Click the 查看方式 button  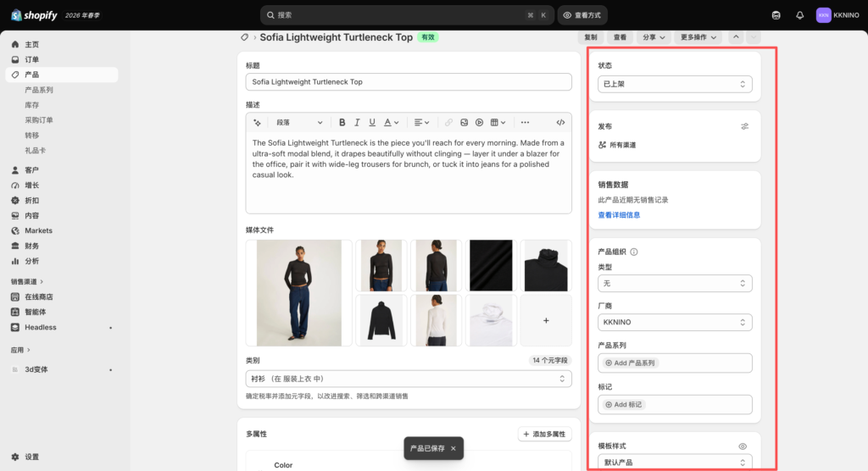tap(582, 15)
